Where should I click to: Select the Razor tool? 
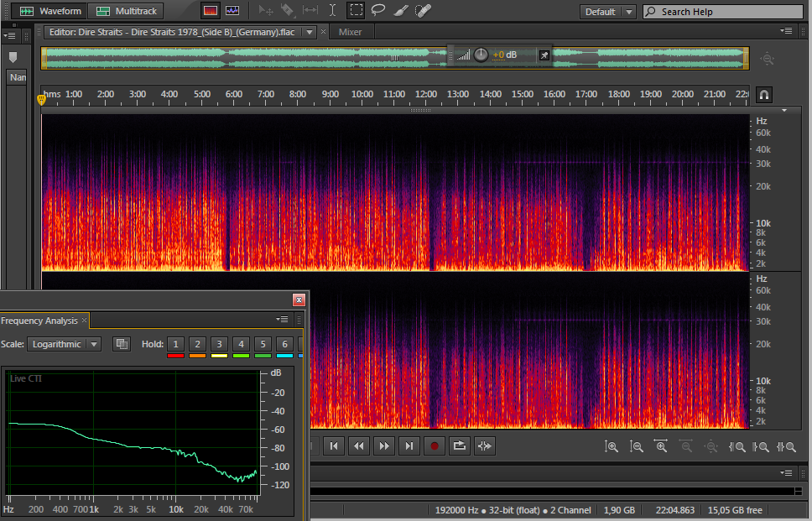[x=288, y=10]
